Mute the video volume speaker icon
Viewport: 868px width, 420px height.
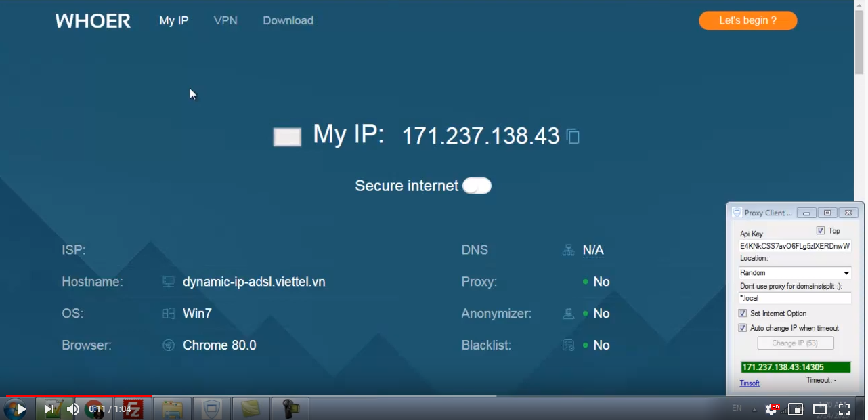[x=73, y=409]
